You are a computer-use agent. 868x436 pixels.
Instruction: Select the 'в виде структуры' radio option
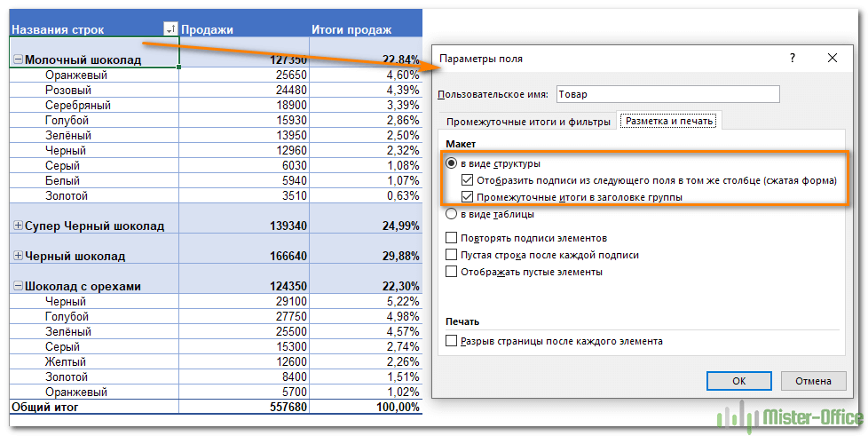[452, 163]
